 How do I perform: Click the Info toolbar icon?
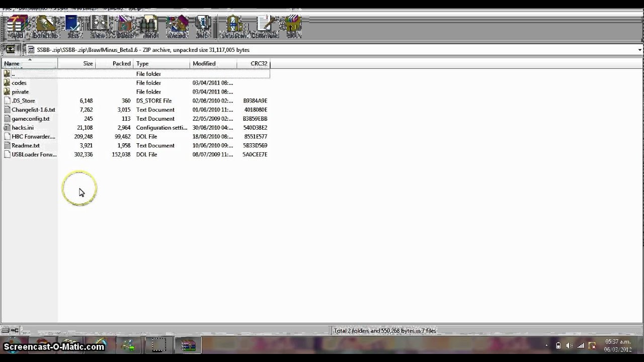[203, 26]
